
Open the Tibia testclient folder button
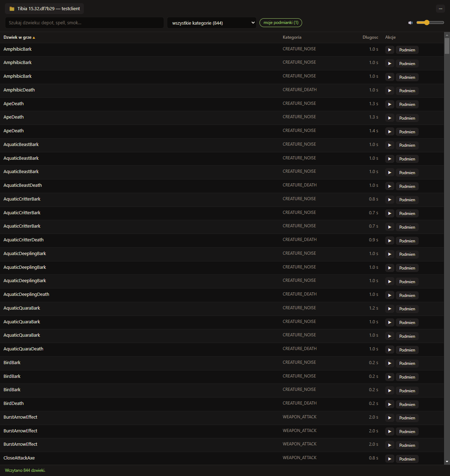pyautogui.click(x=44, y=8)
